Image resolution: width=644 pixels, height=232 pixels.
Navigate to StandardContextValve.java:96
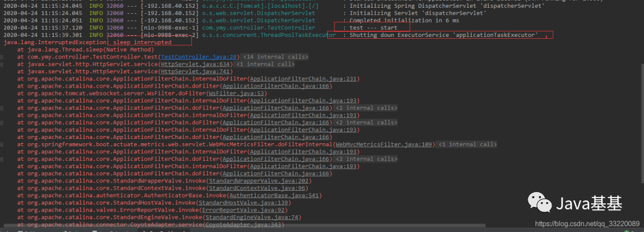[257, 188]
